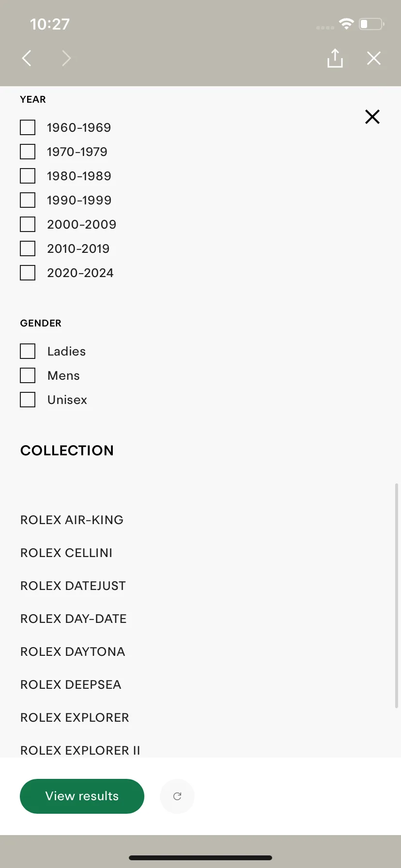Close the in-app browser with X
The height and width of the screenshot is (868, 401).
[373, 59]
